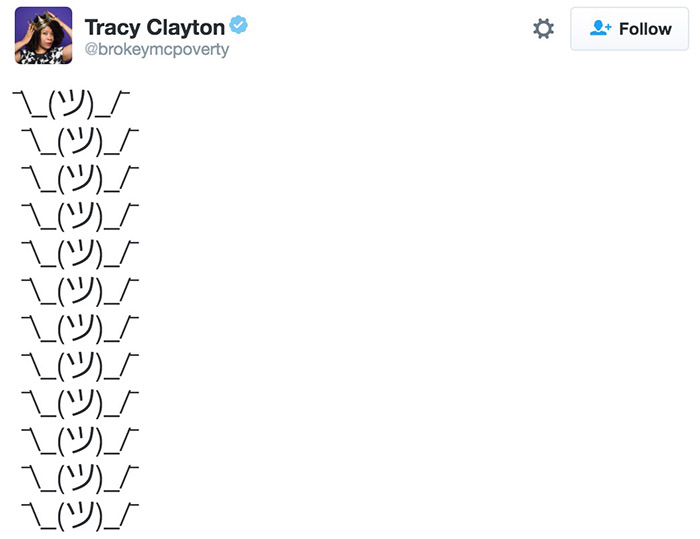Open Tracy Clayton's profile photo

[x=43, y=35]
